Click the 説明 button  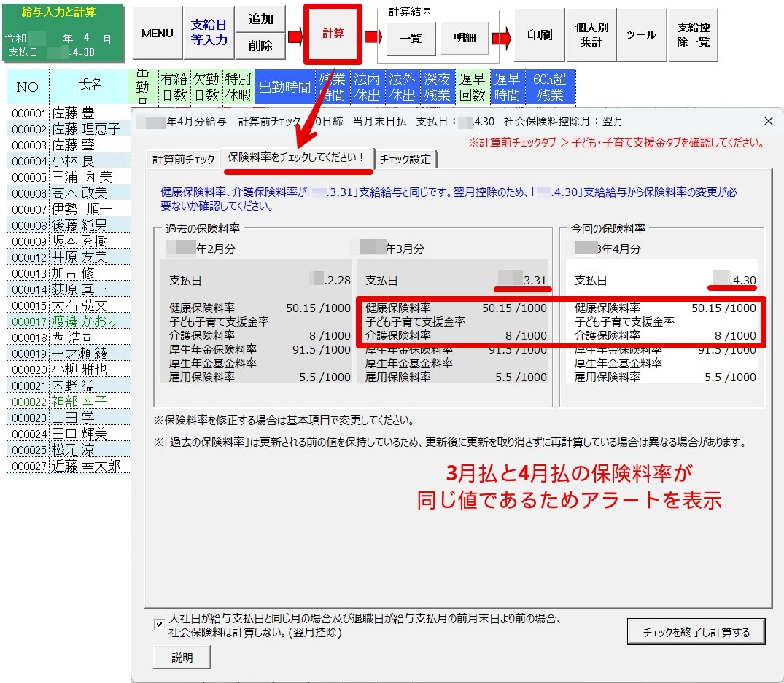click(182, 657)
